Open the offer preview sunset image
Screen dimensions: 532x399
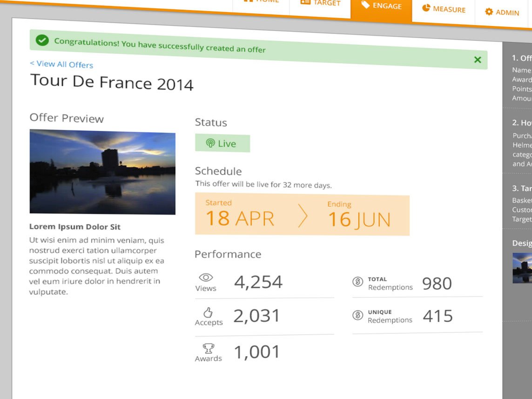coord(102,172)
